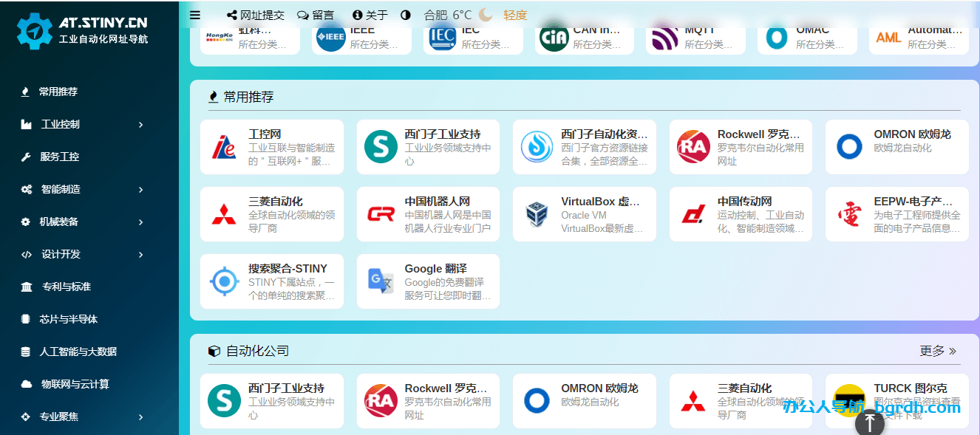Open the 工控网 site icon

point(224,147)
